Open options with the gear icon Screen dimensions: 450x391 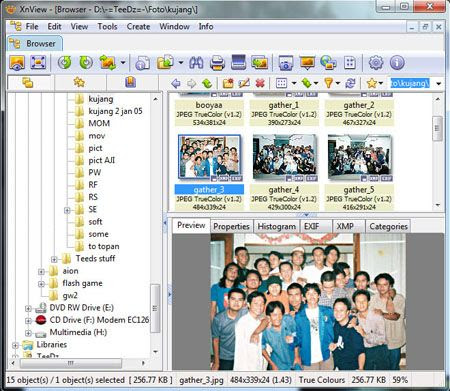coord(376,62)
